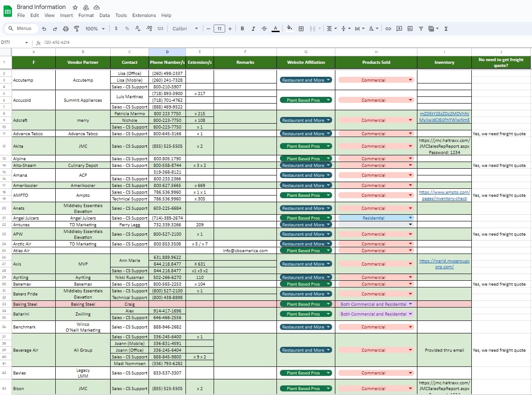Open the Help menu
This screenshot has height=395, width=532.
166,15
